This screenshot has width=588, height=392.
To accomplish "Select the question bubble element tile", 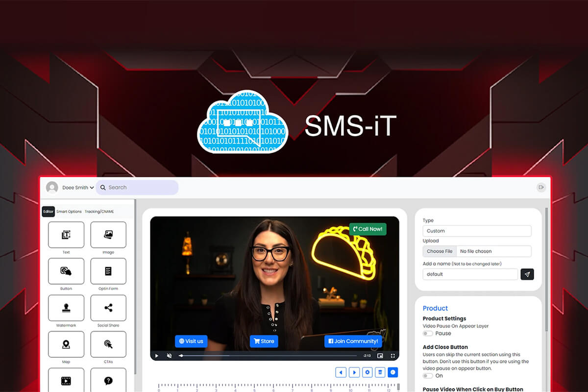I will tap(108, 380).
